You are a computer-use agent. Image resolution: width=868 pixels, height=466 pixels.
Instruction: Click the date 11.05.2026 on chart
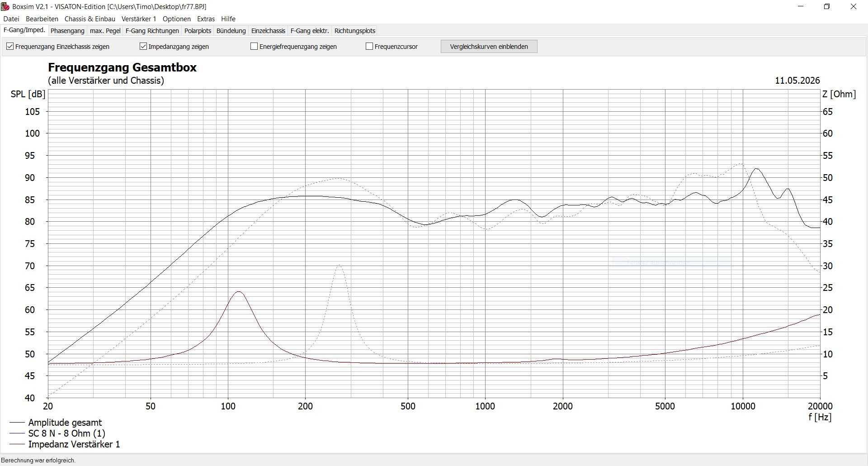[x=797, y=81]
